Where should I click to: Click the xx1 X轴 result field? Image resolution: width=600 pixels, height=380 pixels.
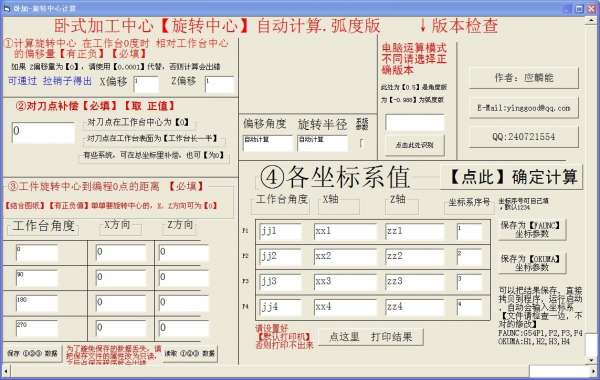pos(345,232)
